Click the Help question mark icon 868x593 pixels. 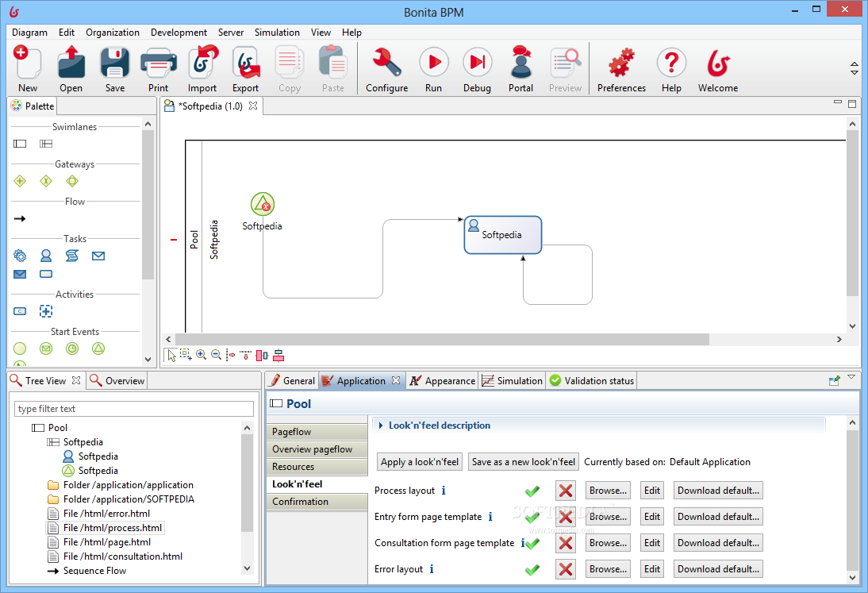click(671, 62)
